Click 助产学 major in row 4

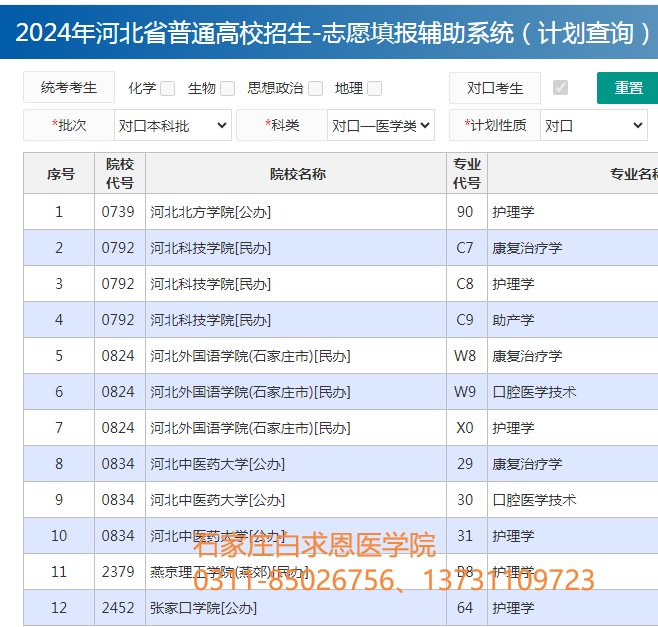513,320
